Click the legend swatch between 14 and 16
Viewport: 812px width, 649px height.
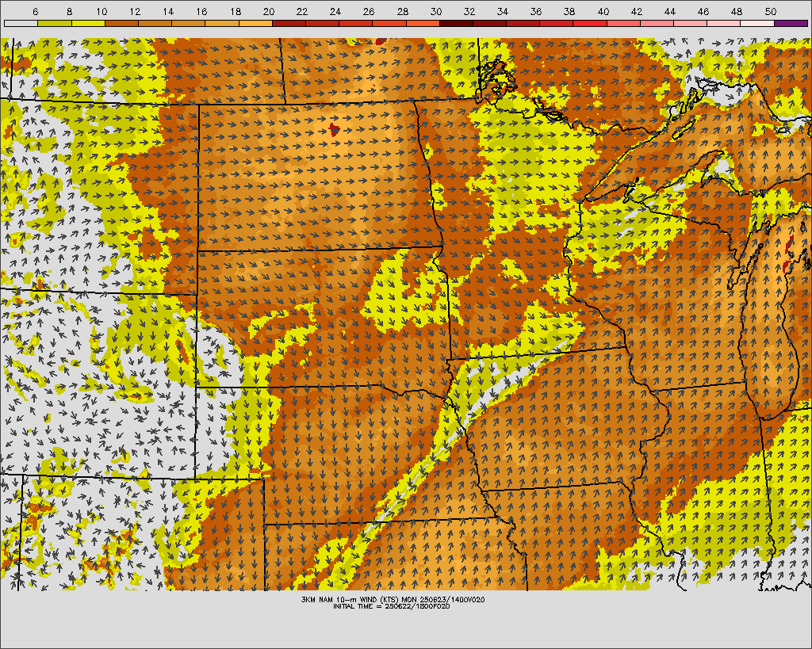click(189, 23)
